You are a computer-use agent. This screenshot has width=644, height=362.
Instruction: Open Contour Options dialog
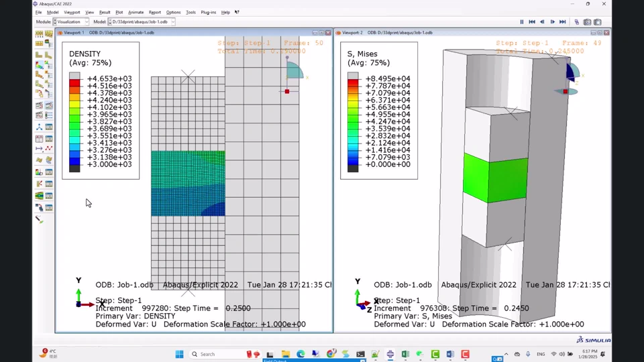click(49, 64)
